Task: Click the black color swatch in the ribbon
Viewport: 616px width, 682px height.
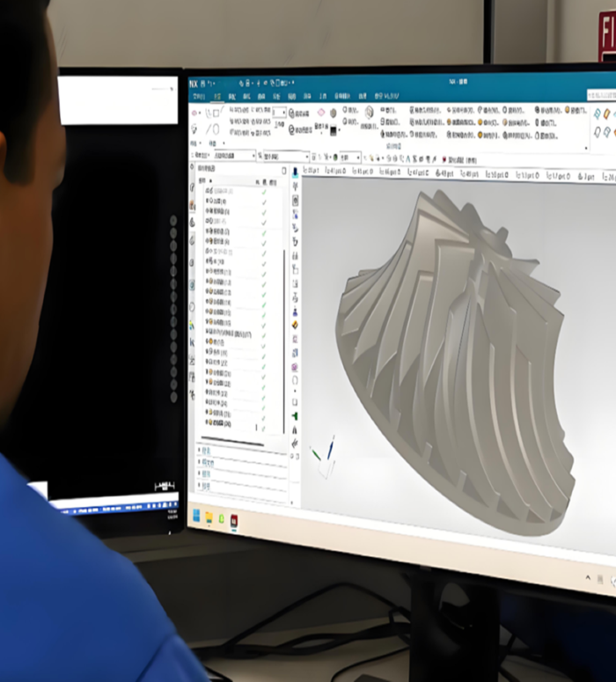Action: [x=334, y=131]
